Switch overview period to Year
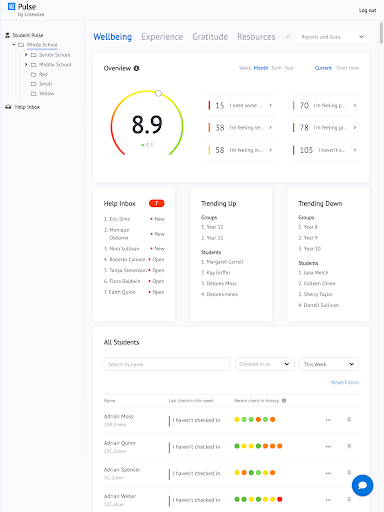The width and height of the screenshot is (384, 512). click(289, 68)
